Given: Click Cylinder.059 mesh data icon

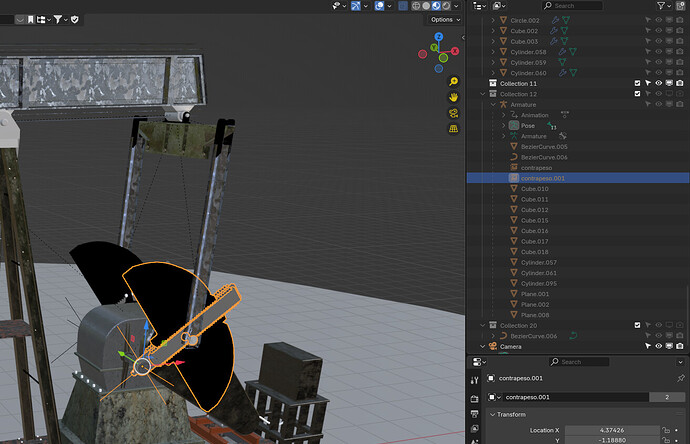Looking at the screenshot, I should click(x=562, y=62).
